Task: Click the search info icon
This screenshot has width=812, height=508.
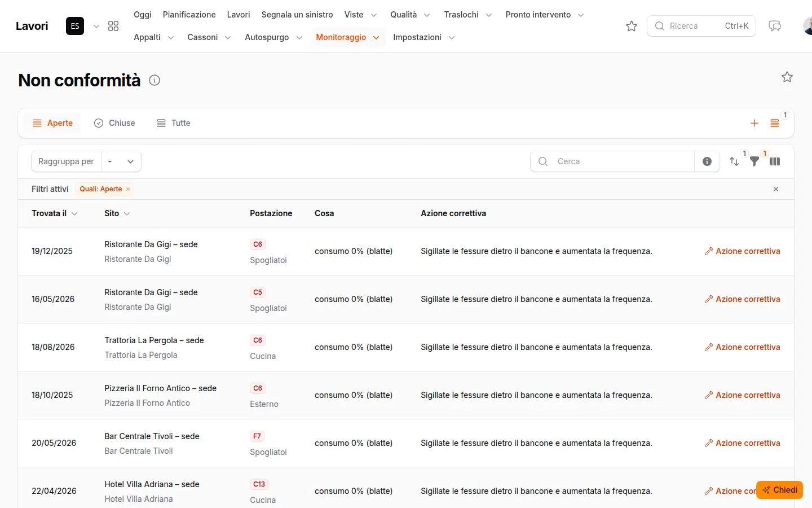Action: pyautogui.click(x=707, y=161)
